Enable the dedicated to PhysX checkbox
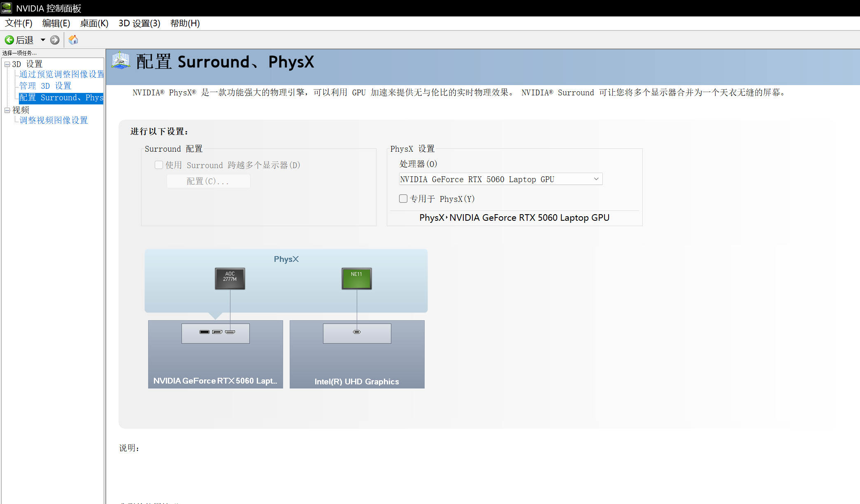The height and width of the screenshot is (504, 860). pyautogui.click(x=403, y=199)
